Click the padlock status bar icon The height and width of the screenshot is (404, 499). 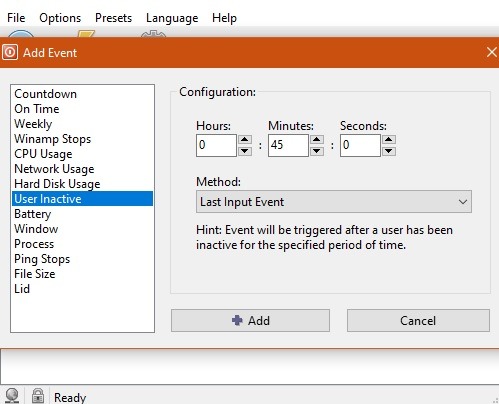tap(38, 396)
